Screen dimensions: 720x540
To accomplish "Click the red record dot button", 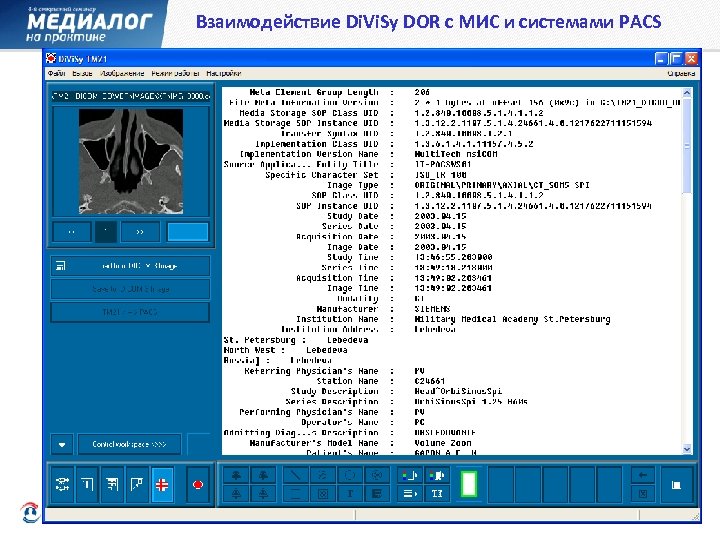I will (x=198, y=484).
